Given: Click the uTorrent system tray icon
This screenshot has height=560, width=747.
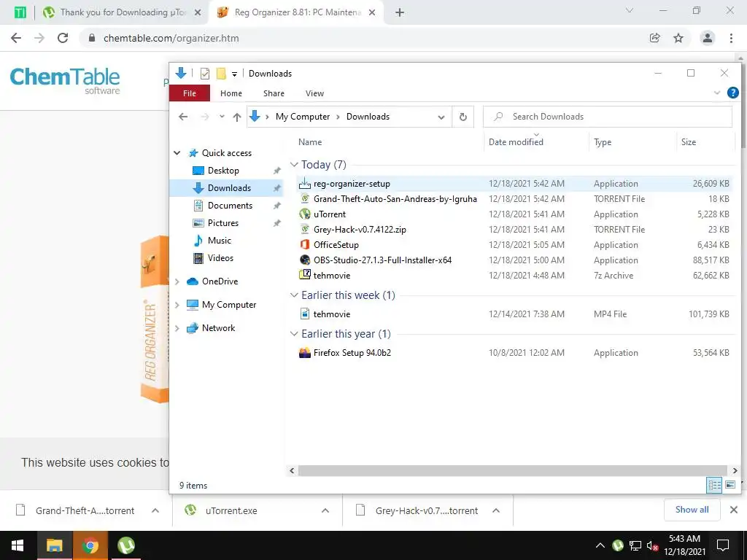Looking at the screenshot, I should click(618, 545).
